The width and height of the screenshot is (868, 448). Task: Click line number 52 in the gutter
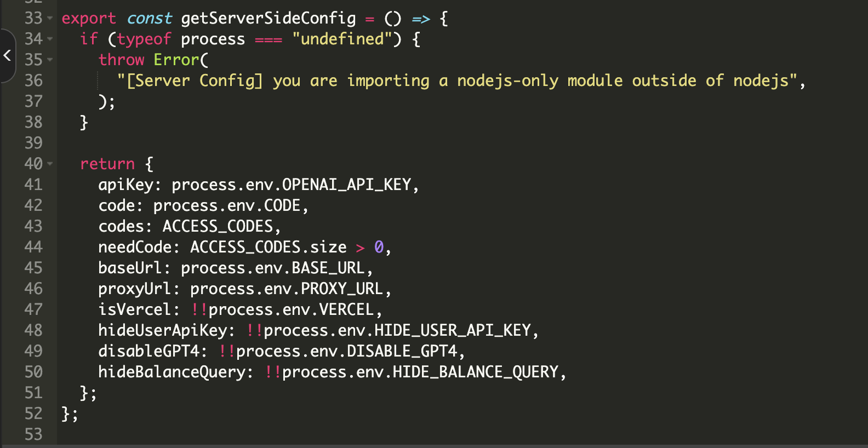33,414
